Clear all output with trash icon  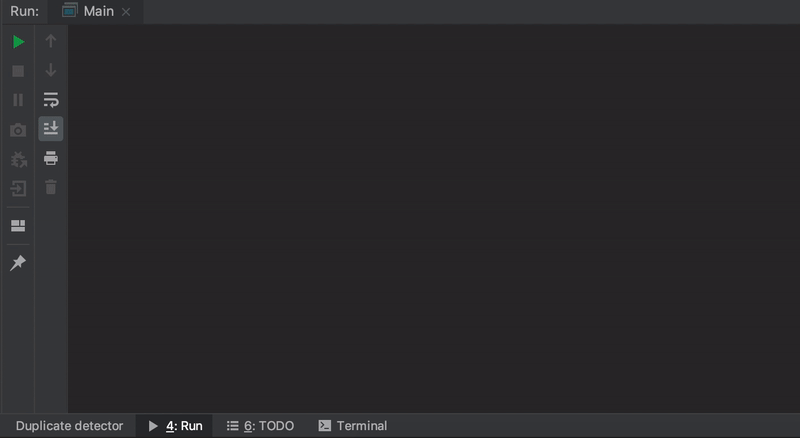pos(51,187)
